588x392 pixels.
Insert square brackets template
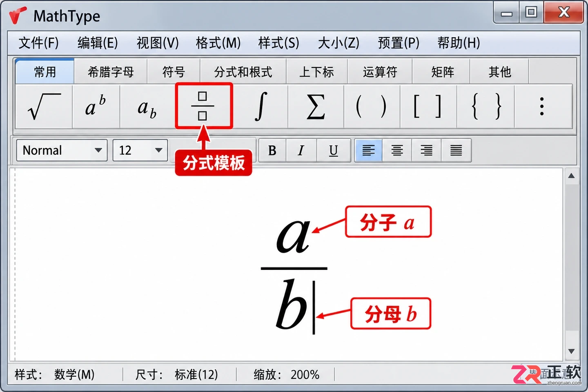click(x=428, y=107)
